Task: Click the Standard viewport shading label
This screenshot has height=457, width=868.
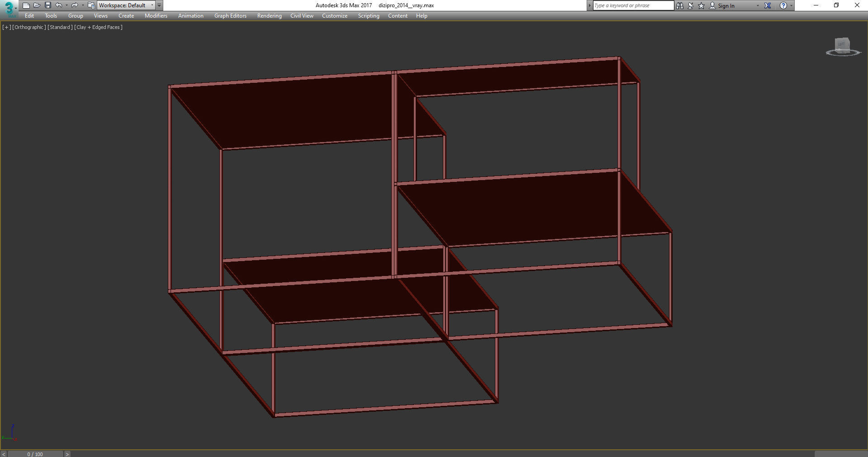Action: coord(60,27)
